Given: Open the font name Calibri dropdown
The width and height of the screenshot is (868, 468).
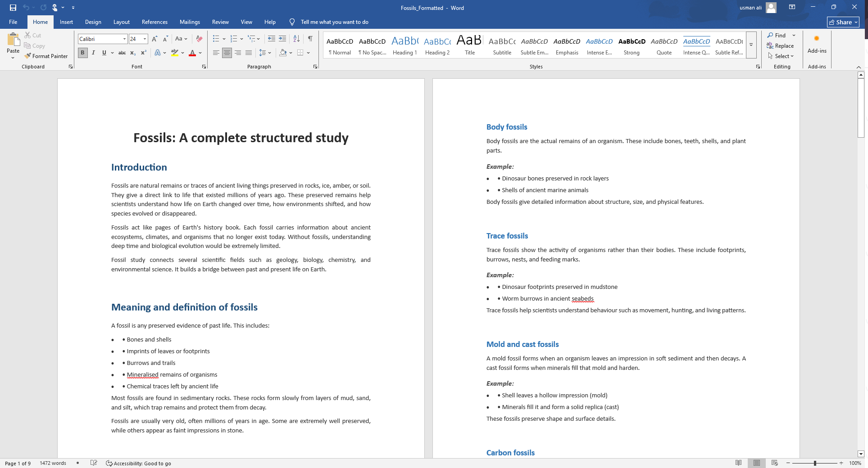Looking at the screenshot, I should pos(125,39).
